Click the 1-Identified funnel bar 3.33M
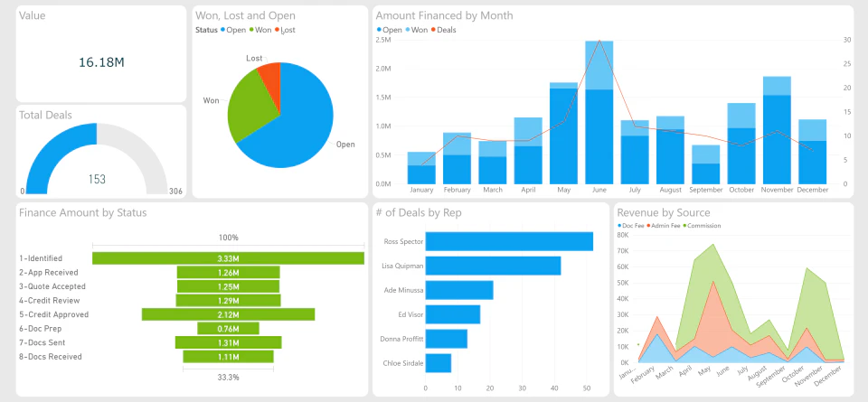Viewport: 868px width, 402px height. click(x=228, y=258)
